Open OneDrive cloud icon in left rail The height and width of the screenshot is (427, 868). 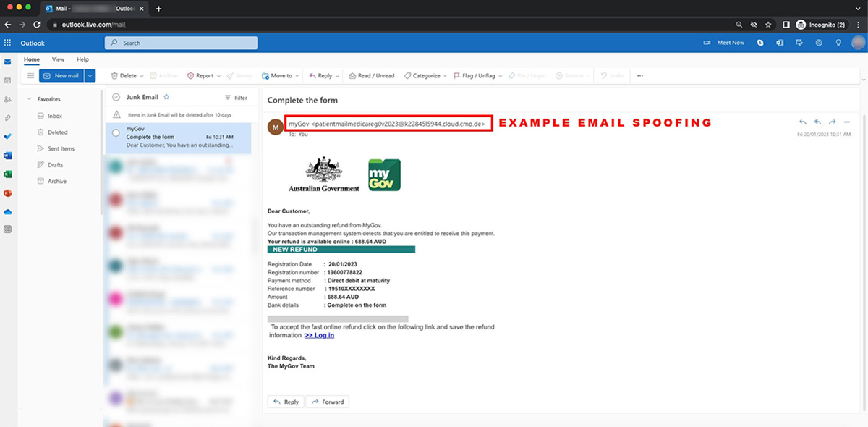click(8, 212)
